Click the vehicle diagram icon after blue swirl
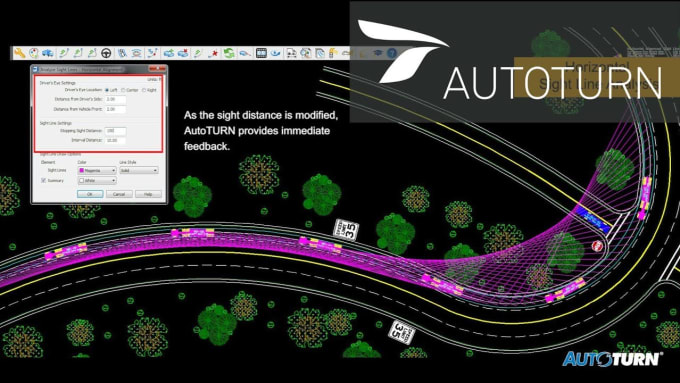 [x=291, y=53]
